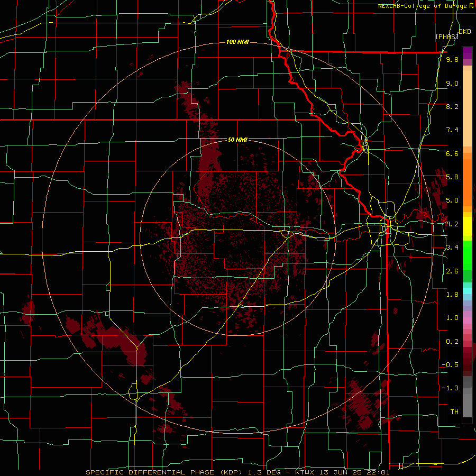Select the 5.0 scale label
This screenshot has width=476, height=476.
pos(452,200)
